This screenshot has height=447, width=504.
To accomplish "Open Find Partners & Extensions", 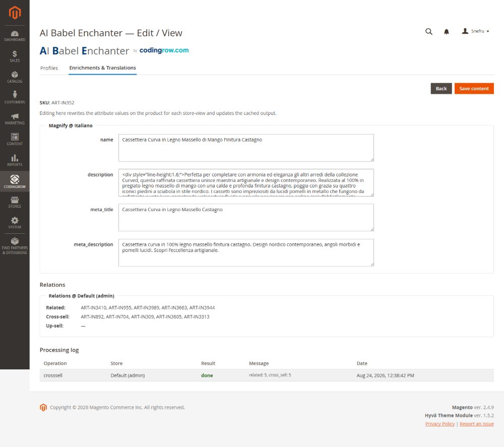I will pos(15,246).
